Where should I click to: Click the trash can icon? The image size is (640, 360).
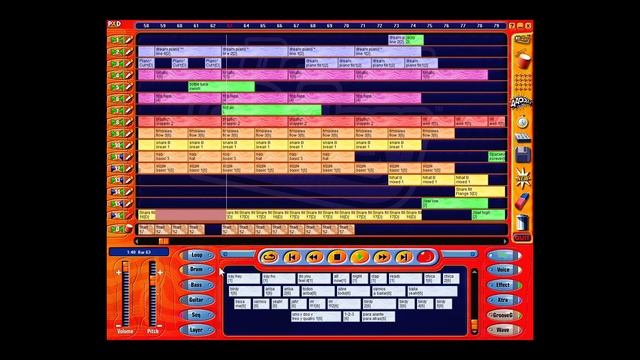[523, 222]
